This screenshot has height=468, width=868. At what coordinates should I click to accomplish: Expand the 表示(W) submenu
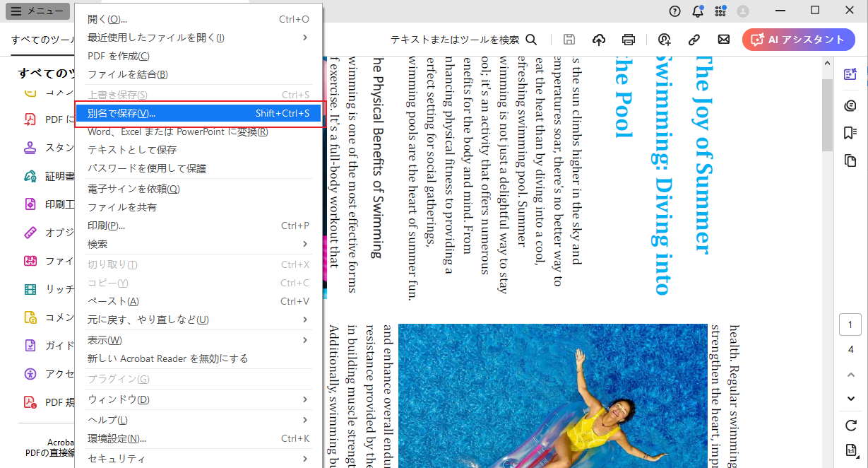(198, 340)
